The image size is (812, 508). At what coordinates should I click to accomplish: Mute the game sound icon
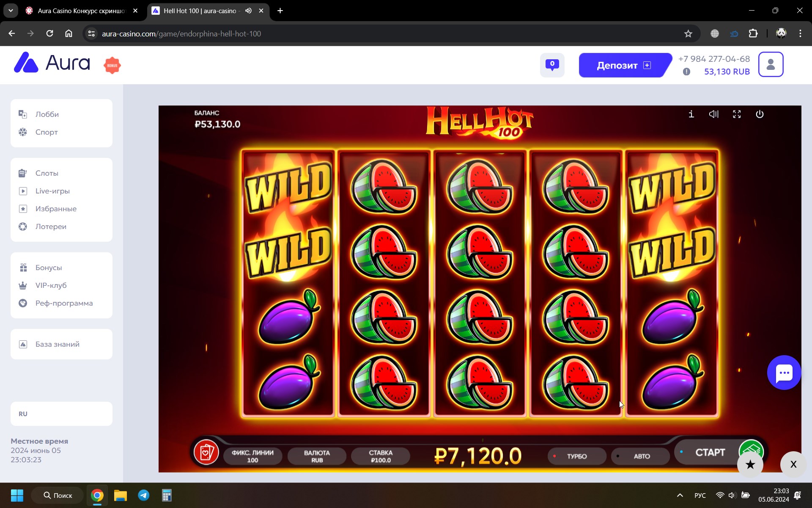pyautogui.click(x=714, y=114)
